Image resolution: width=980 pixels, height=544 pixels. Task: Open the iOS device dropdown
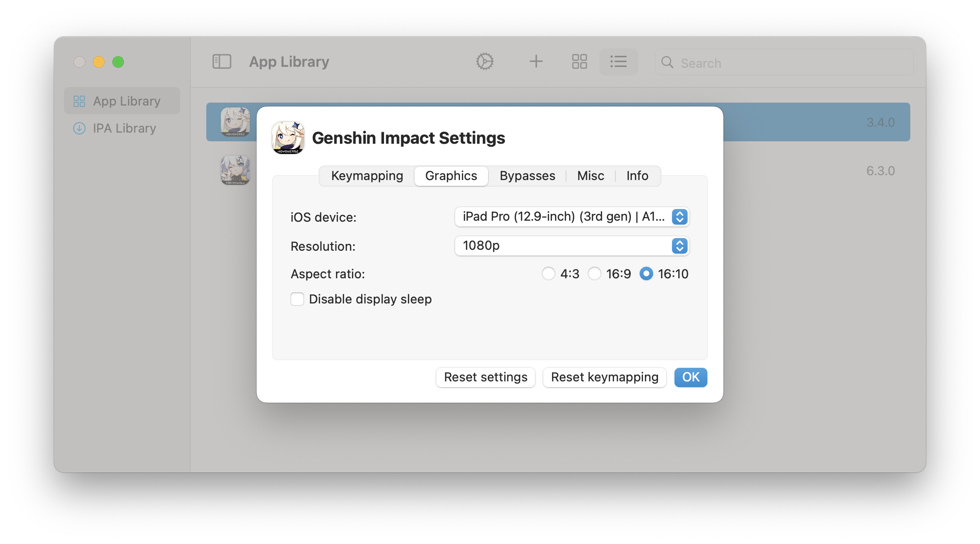click(x=572, y=217)
